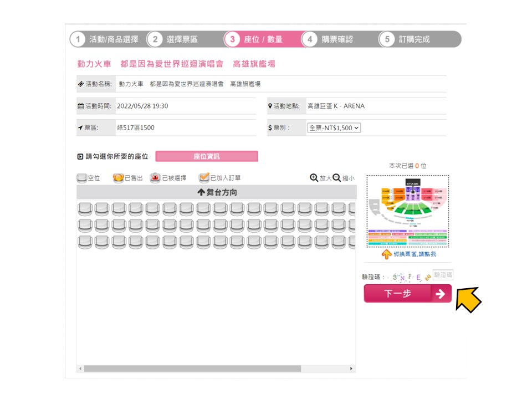The width and height of the screenshot is (532, 399).
Task: Click the 已售出 sold seat legend icon
Action: tap(118, 178)
